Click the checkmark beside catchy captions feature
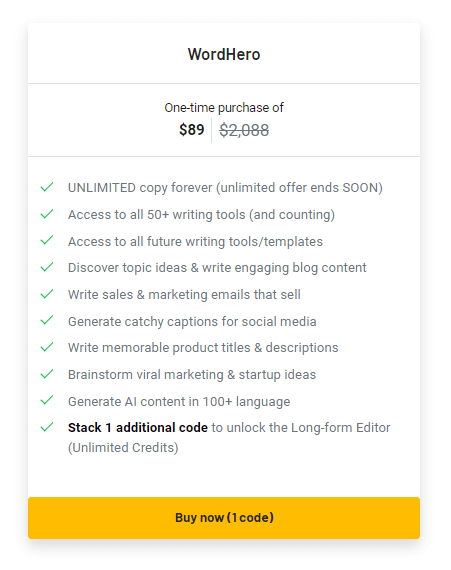This screenshot has width=451, height=570. point(47,320)
